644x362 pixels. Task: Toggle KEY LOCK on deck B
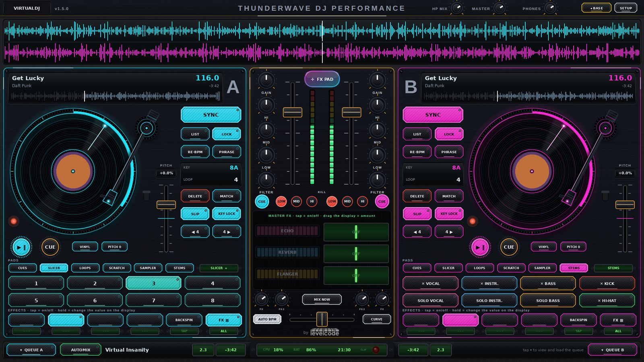point(449,214)
